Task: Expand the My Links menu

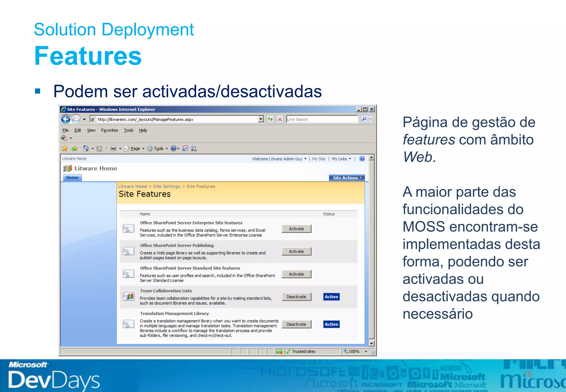Action: pyautogui.click(x=341, y=159)
